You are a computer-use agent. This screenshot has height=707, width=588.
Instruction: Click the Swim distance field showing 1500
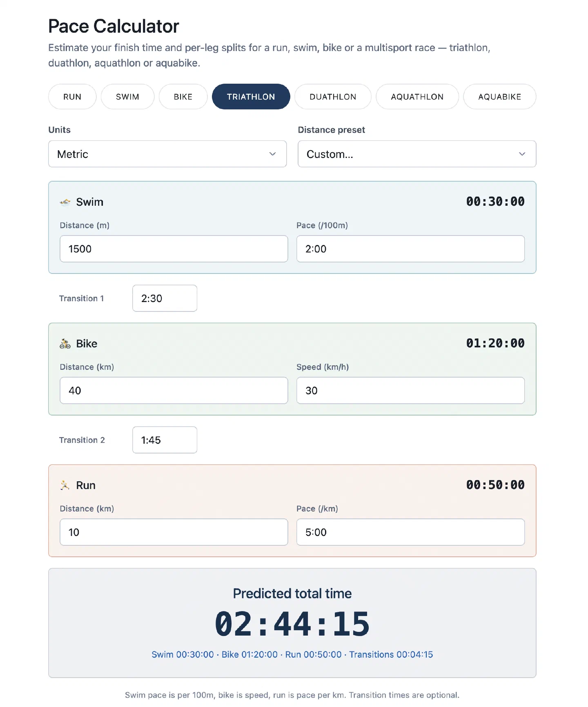[174, 249]
